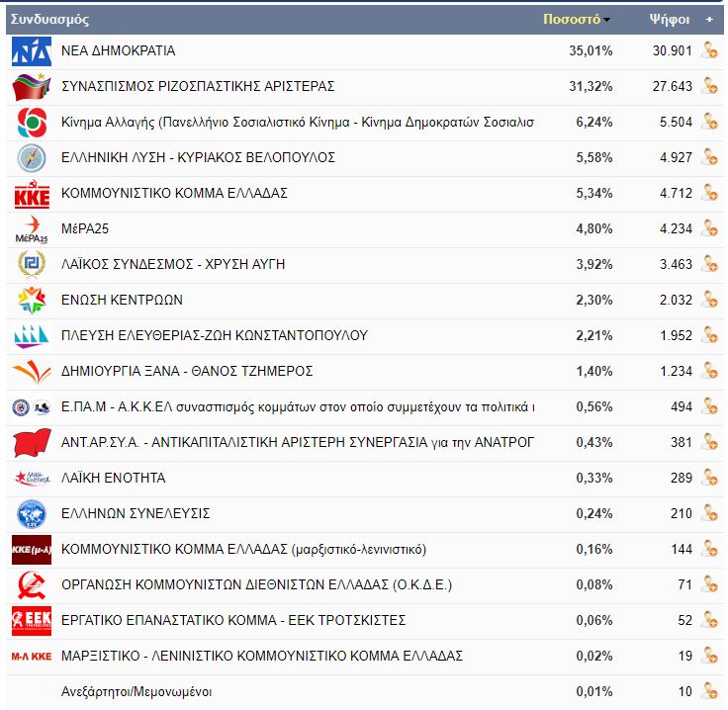Open candidates icon for Ο.Κ.Δ.Ε. row
Image resolution: width=728 pixels, height=710 pixels.
tap(709, 584)
